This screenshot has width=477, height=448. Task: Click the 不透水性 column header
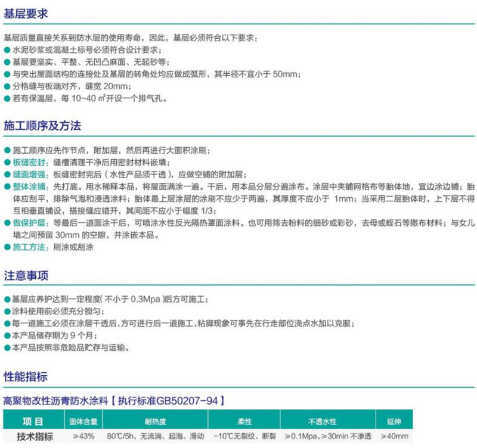[x=323, y=422]
